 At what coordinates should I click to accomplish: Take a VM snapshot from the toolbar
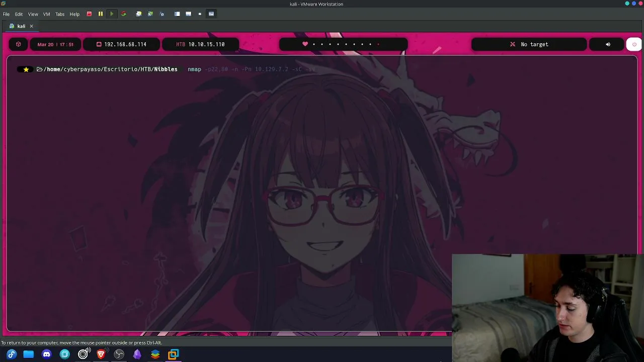tap(139, 14)
